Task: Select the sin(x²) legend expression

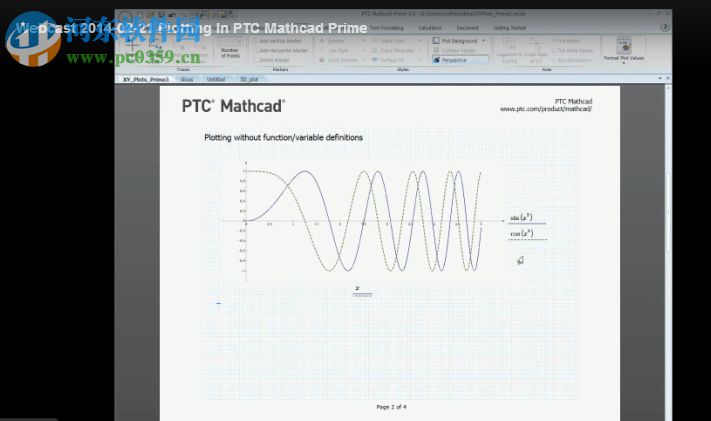Action: (x=521, y=218)
